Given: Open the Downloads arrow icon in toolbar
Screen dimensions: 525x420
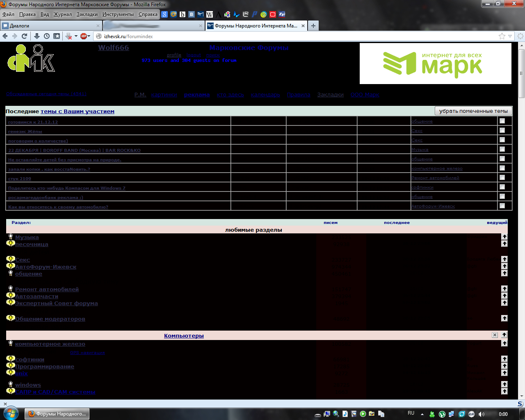Looking at the screenshot, I should tap(37, 36).
